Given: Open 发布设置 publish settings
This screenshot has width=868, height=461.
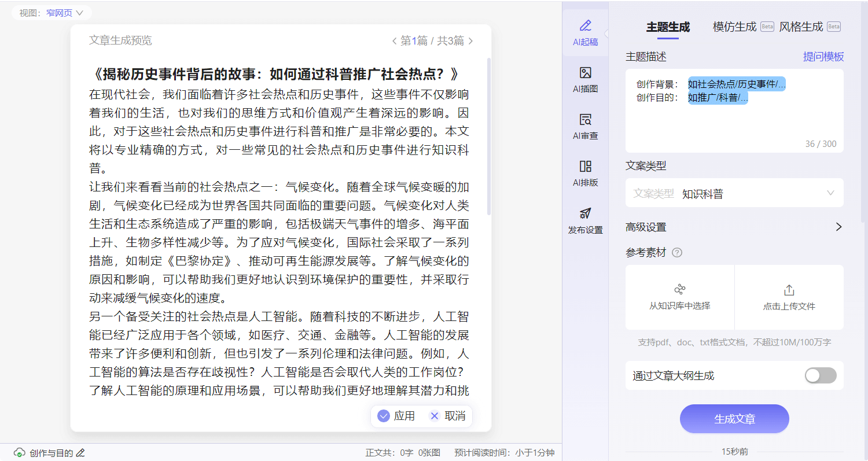Looking at the screenshot, I should click(x=585, y=220).
